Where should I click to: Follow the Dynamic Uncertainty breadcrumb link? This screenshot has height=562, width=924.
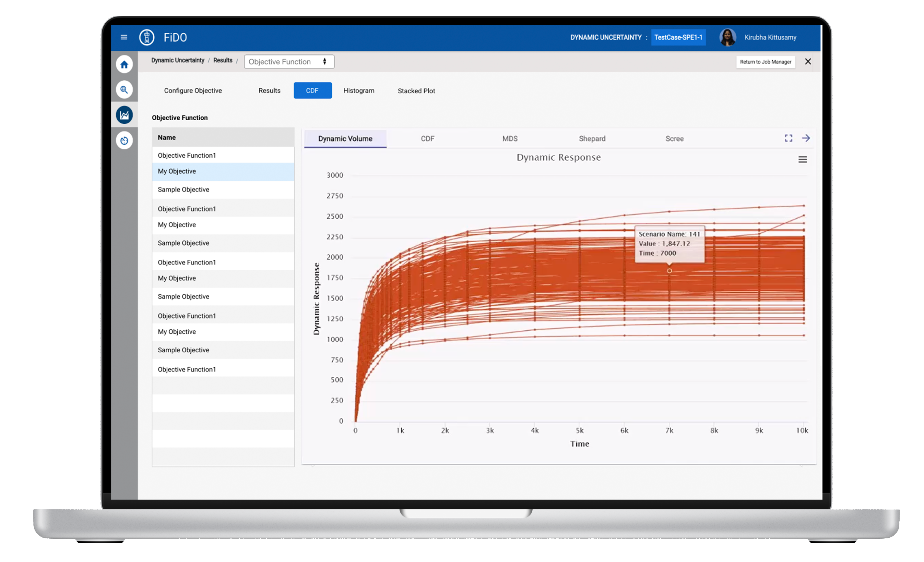(x=178, y=60)
